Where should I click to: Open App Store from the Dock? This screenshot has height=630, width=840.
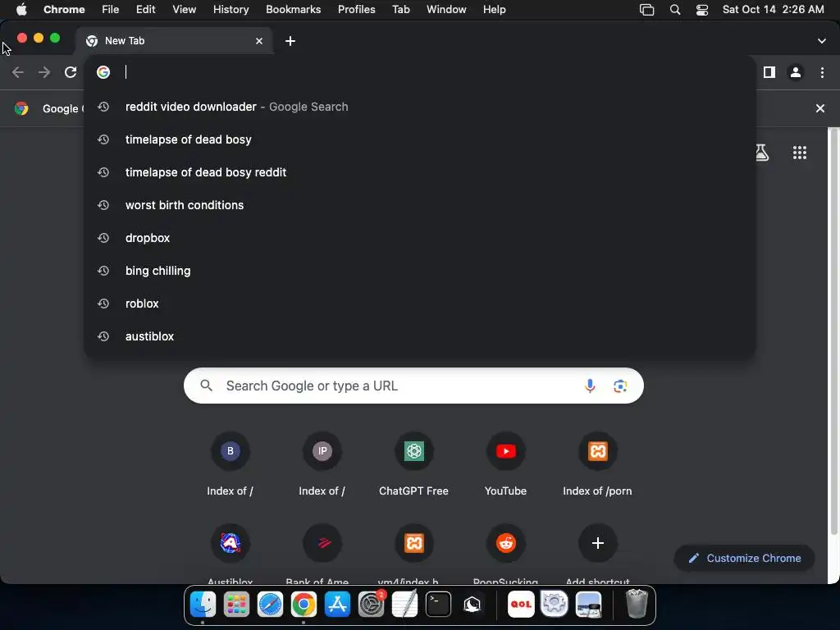337,605
